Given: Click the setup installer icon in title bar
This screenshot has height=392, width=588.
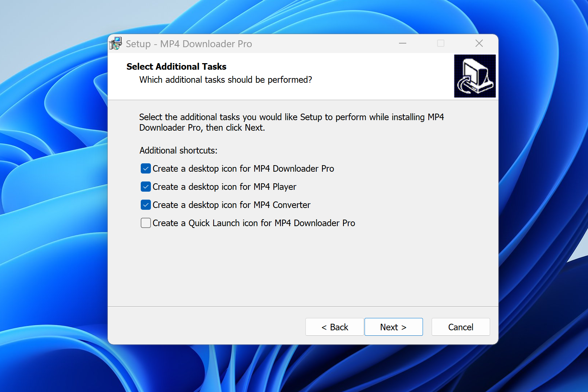Looking at the screenshot, I should (116, 44).
